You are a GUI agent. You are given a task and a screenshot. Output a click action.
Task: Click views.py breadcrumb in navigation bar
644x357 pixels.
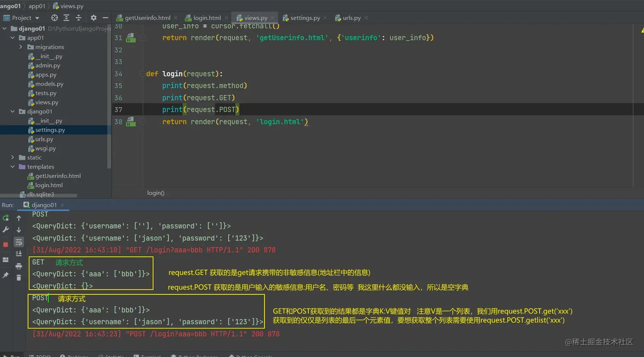click(x=68, y=6)
